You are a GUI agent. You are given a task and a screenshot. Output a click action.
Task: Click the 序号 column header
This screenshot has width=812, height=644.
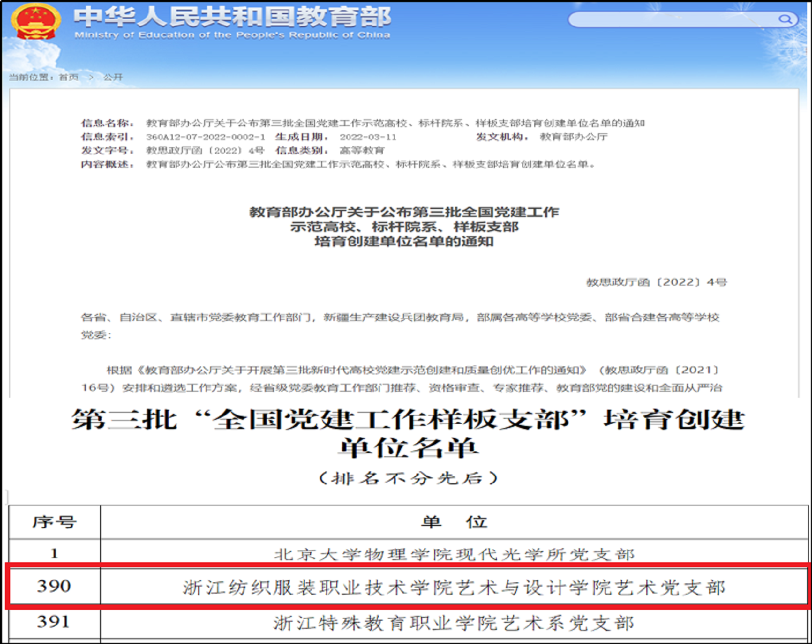[x=54, y=522]
